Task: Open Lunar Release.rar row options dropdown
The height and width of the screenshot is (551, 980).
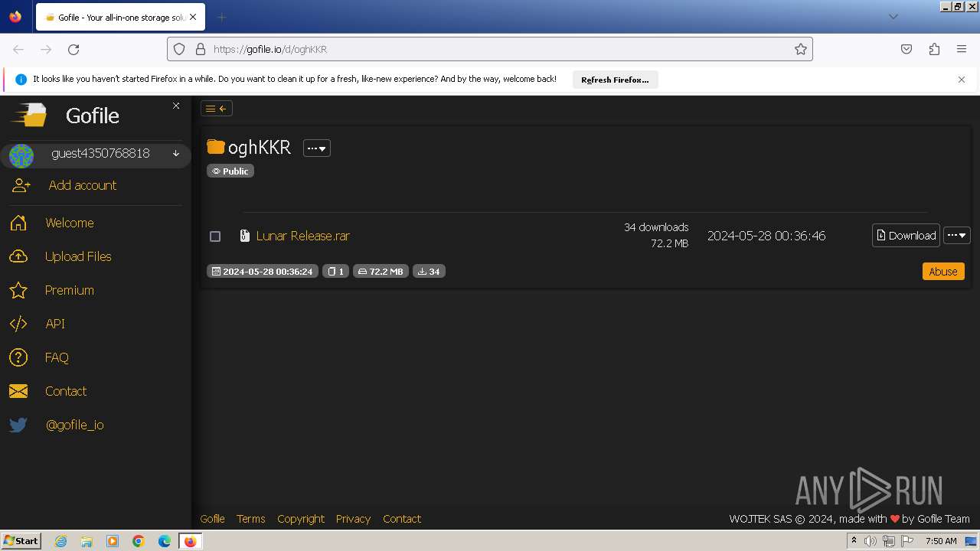Action: click(957, 236)
